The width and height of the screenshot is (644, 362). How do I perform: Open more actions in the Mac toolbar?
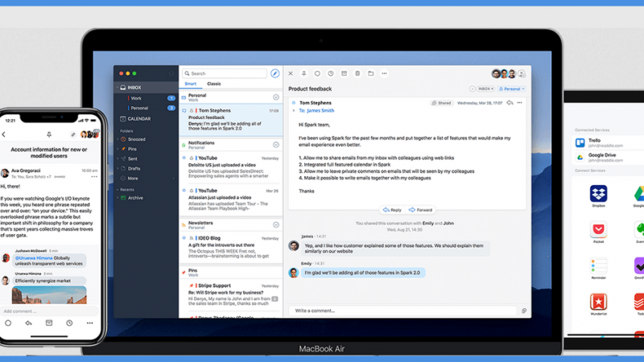[385, 73]
